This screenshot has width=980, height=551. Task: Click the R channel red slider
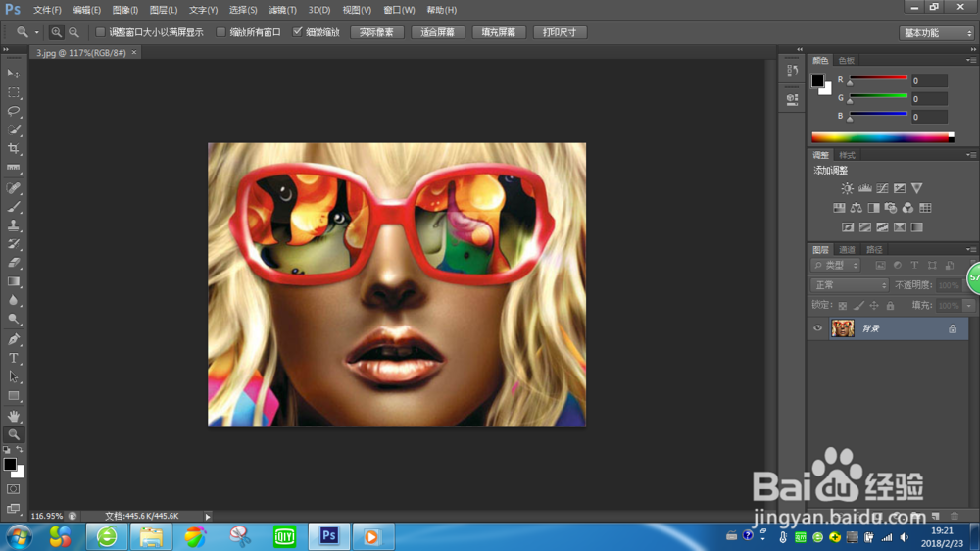click(878, 78)
